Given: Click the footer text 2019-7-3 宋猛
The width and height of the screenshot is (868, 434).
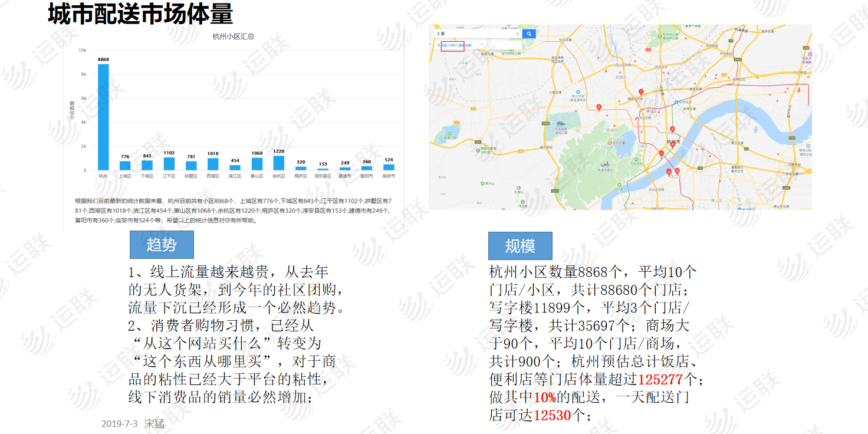Looking at the screenshot, I should pos(133,424).
